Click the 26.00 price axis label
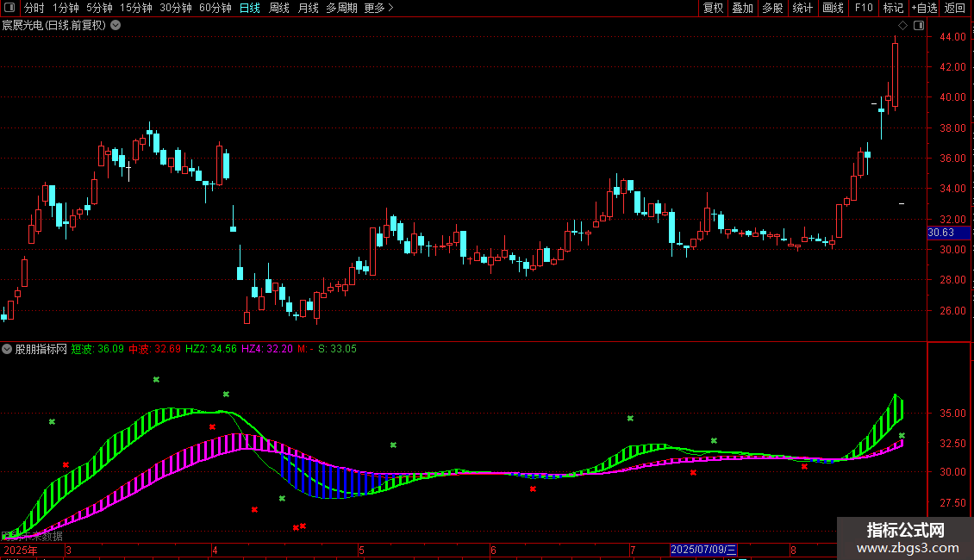Screen dimensions: 974x560 [x=952, y=311]
